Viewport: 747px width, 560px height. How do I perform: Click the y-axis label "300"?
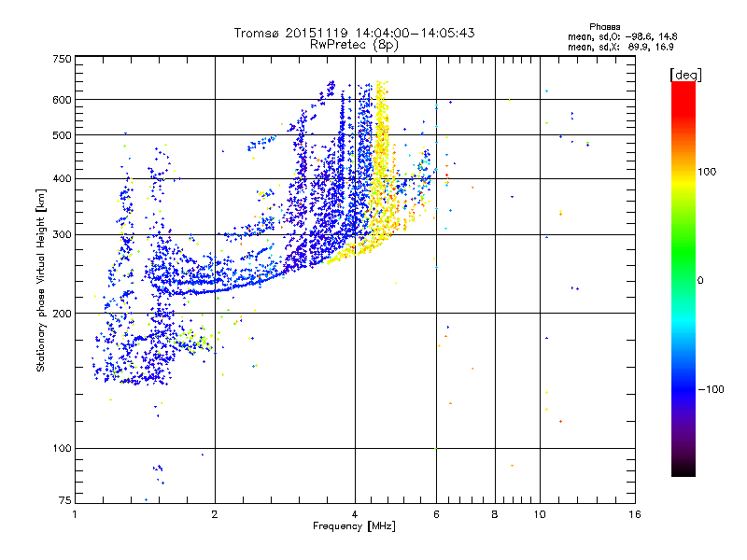62,235
